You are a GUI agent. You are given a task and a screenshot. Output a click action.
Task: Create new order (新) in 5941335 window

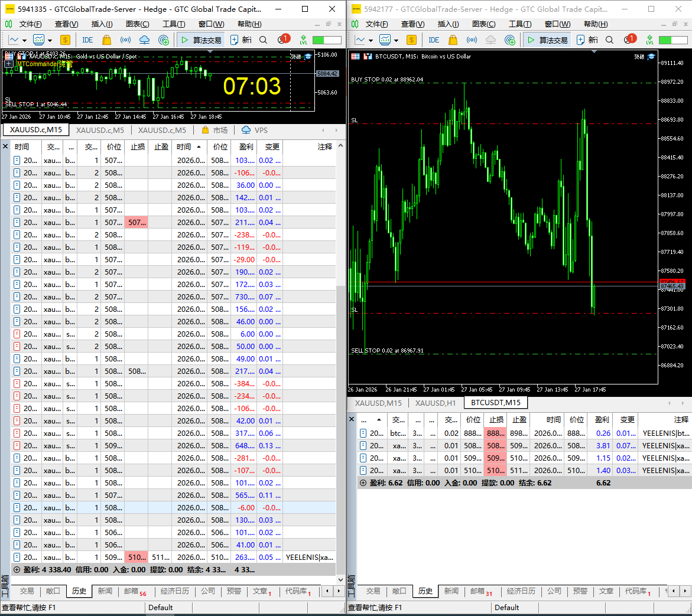click(241, 40)
